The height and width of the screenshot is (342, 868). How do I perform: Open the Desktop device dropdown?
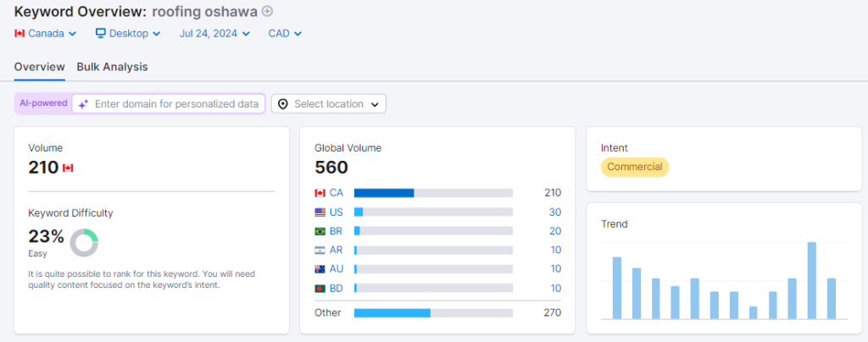pyautogui.click(x=127, y=34)
